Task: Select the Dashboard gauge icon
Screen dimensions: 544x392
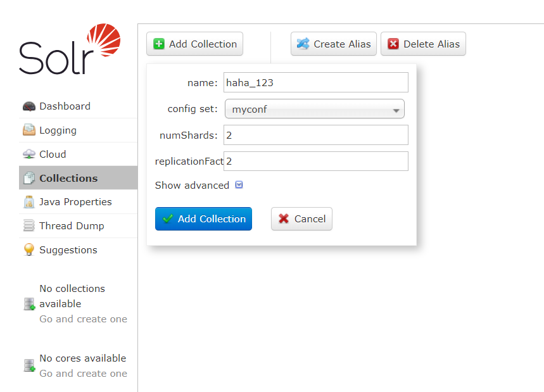Action: [28, 106]
